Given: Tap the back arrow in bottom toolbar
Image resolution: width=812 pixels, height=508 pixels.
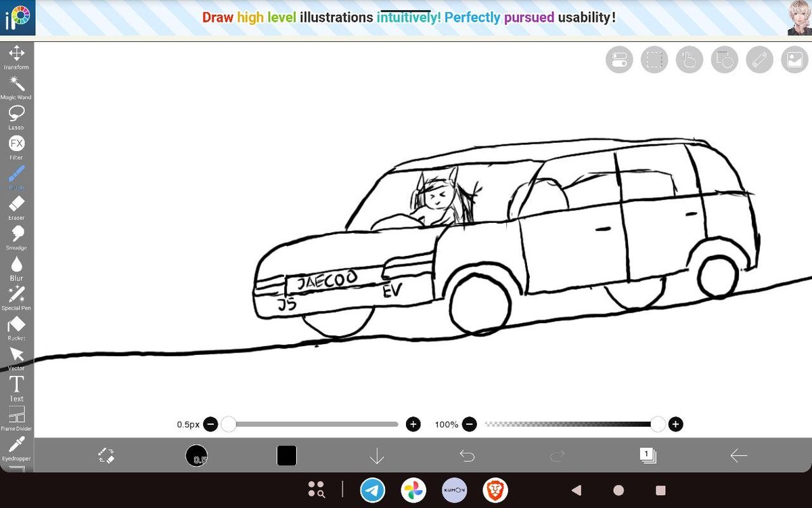Looking at the screenshot, I should (738, 456).
